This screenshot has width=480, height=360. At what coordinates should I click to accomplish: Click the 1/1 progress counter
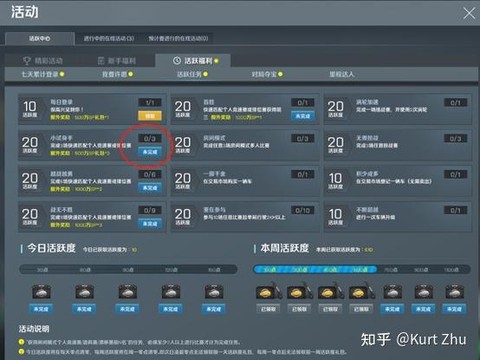tap(150, 102)
